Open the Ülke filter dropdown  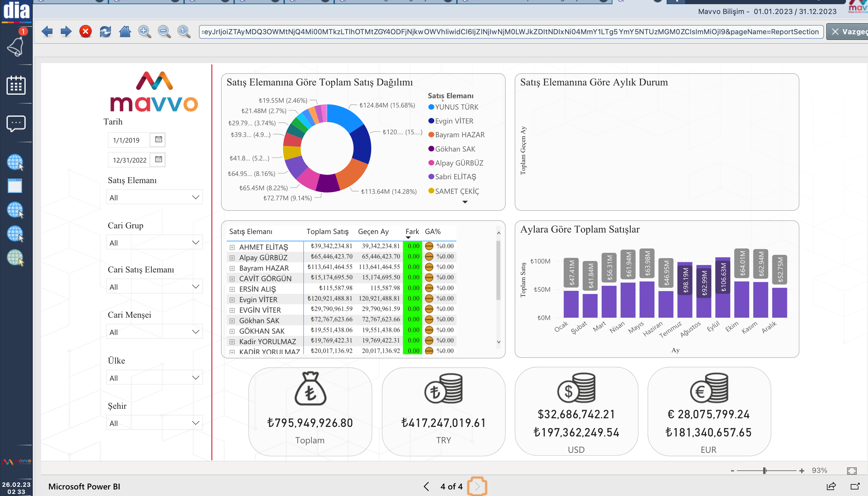point(154,378)
